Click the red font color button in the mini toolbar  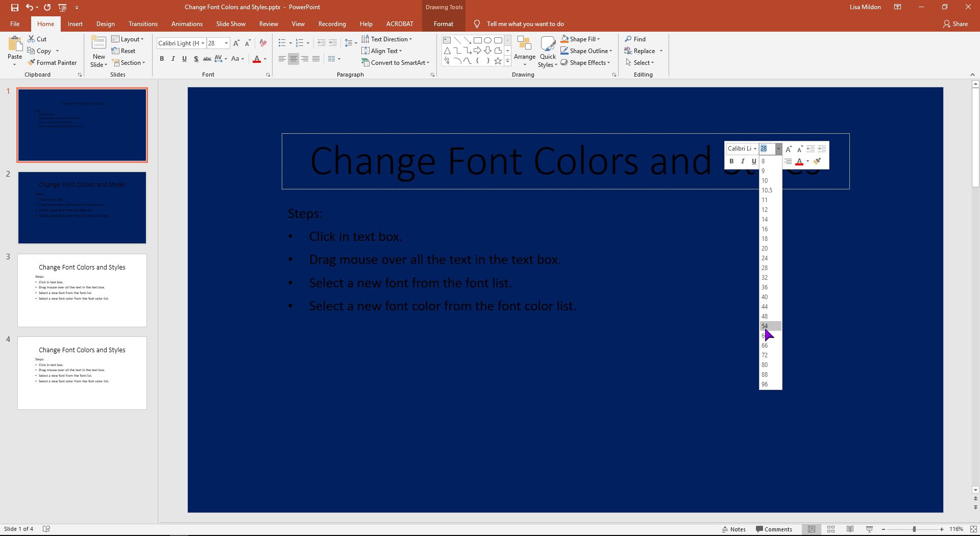[x=799, y=162]
